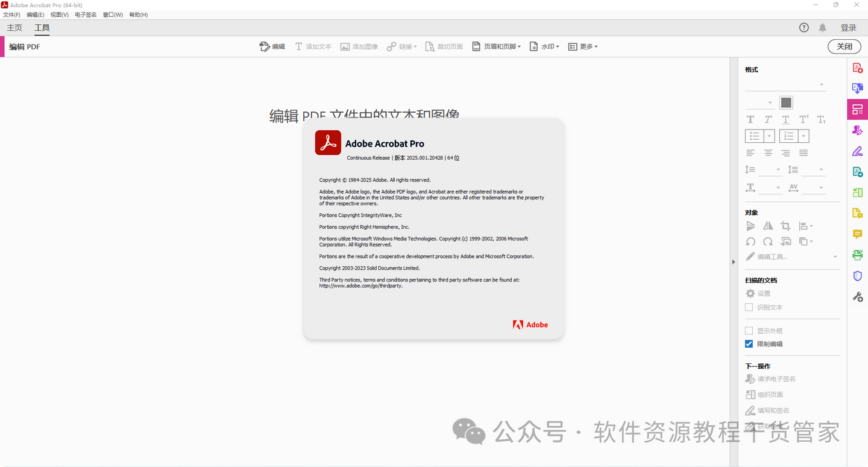
Task: Select 编辑 tool in toolbar
Action: tap(272, 46)
